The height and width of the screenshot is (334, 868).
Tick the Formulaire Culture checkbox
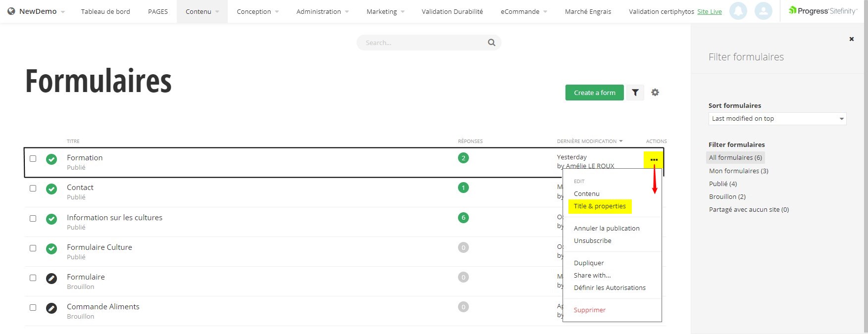pos(33,248)
